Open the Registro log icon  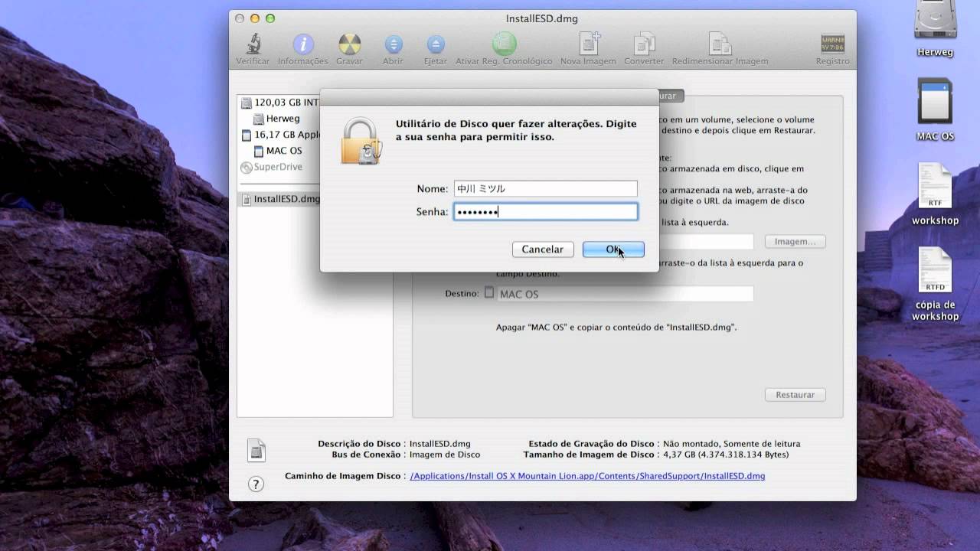[x=832, y=44]
